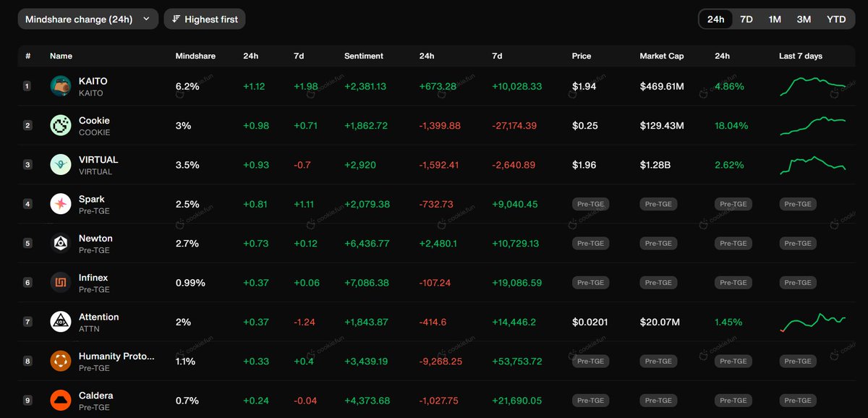
Task: Switch to the 1M timeframe tab
Action: point(775,20)
